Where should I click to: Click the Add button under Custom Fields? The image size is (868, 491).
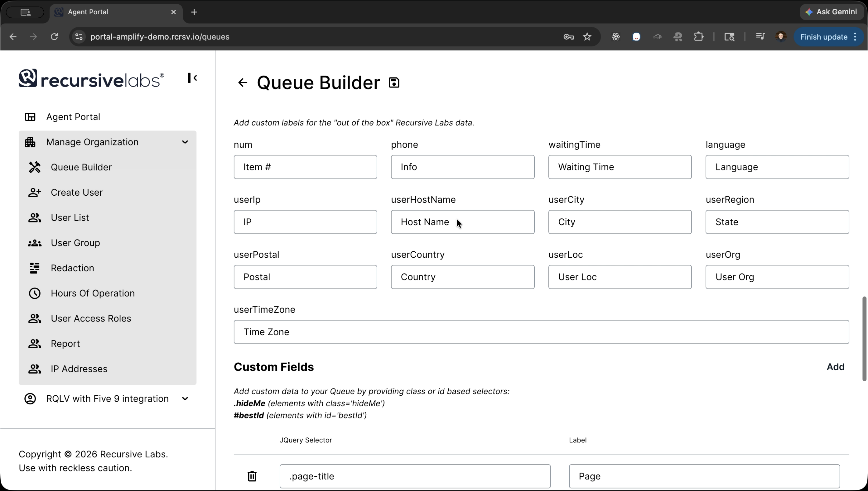835,367
